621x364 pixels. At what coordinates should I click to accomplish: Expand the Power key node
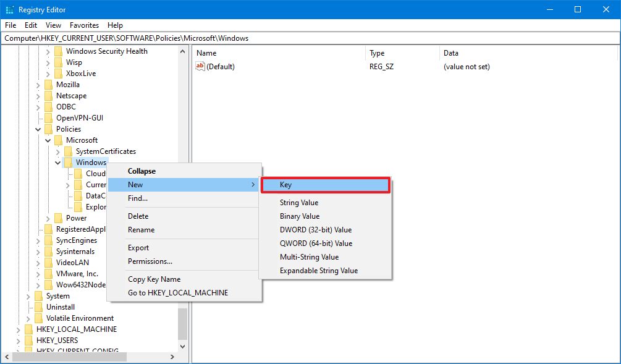pyautogui.click(x=48, y=218)
